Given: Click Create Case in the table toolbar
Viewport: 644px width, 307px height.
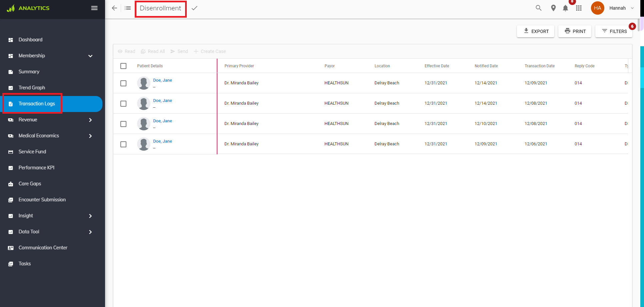Looking at the screenshot, I should pyautogui.click(x=210, y=51).
